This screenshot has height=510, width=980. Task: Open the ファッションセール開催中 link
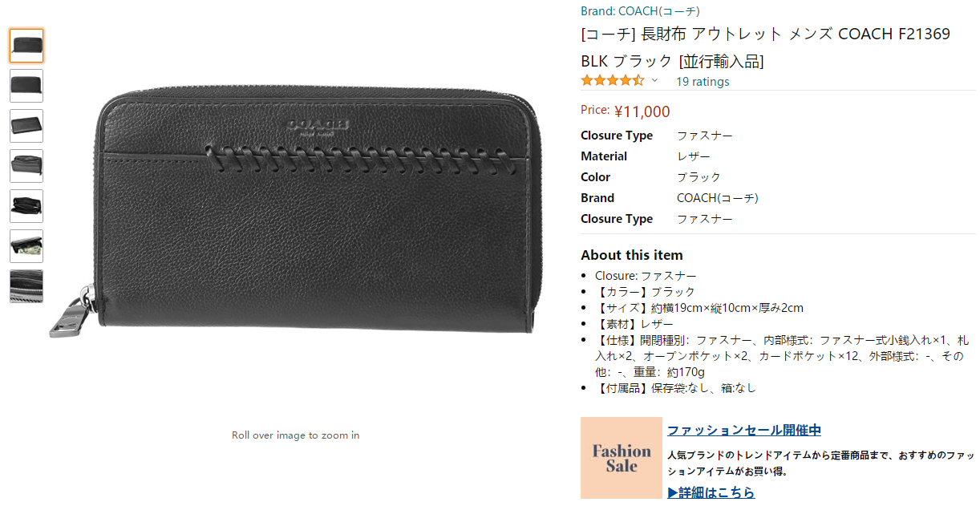(744, 431)
